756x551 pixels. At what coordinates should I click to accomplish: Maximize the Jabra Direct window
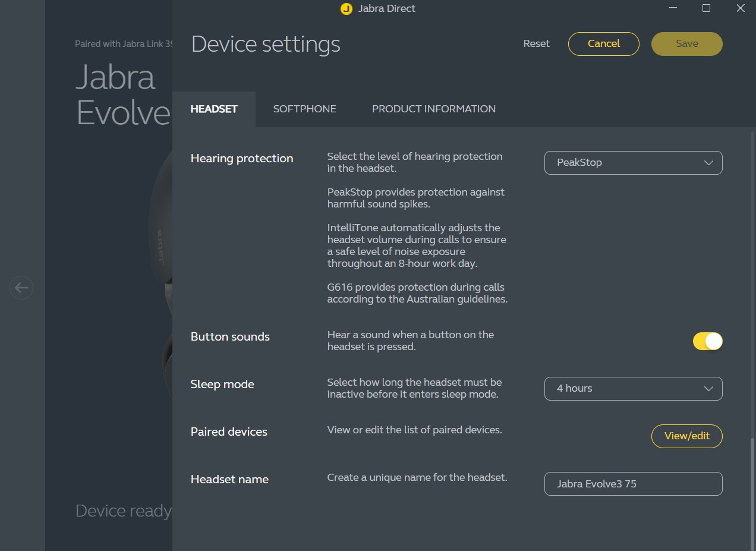[x=706, y=8]
